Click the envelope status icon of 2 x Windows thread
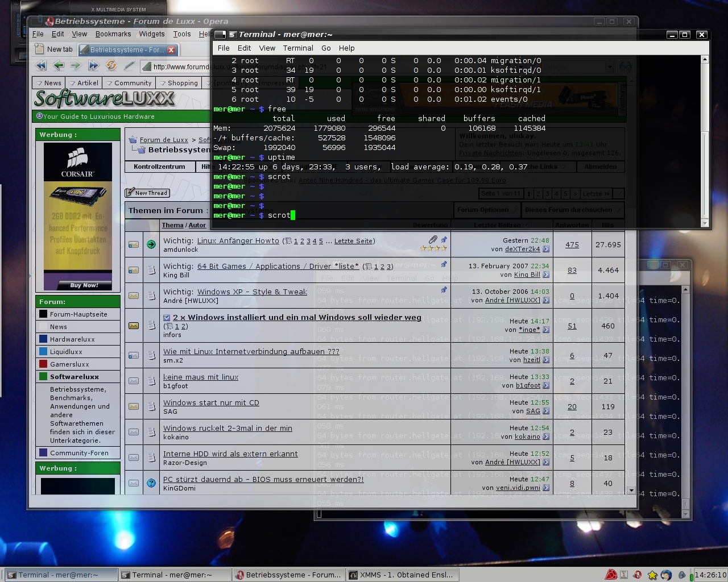This screenshot has height=582, width=728. pyautogui.click(x=134, y=326)
